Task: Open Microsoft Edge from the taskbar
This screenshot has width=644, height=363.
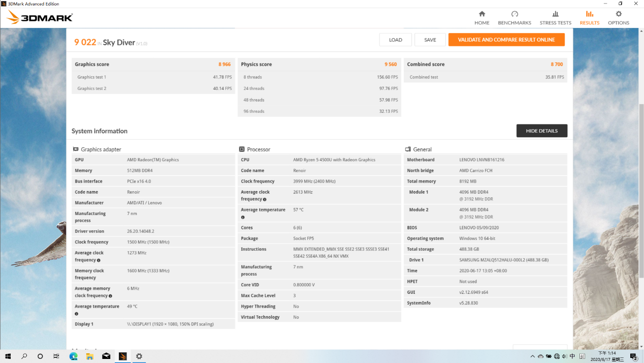Action: click(73, 356)
